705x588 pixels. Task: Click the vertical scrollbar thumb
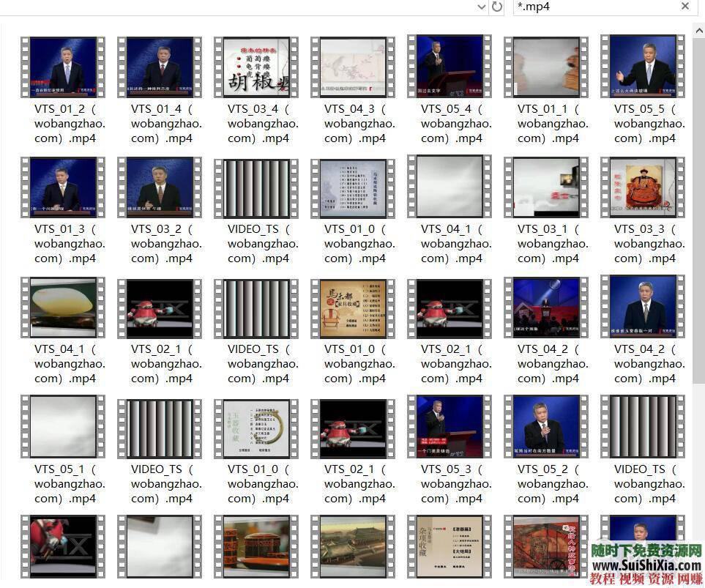699,210
